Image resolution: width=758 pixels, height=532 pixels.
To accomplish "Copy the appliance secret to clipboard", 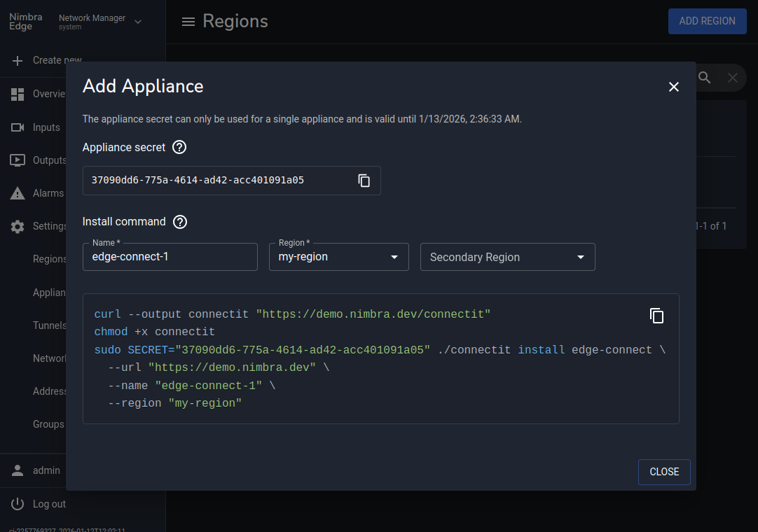I will pyautogui.click(x=364, y=181).
